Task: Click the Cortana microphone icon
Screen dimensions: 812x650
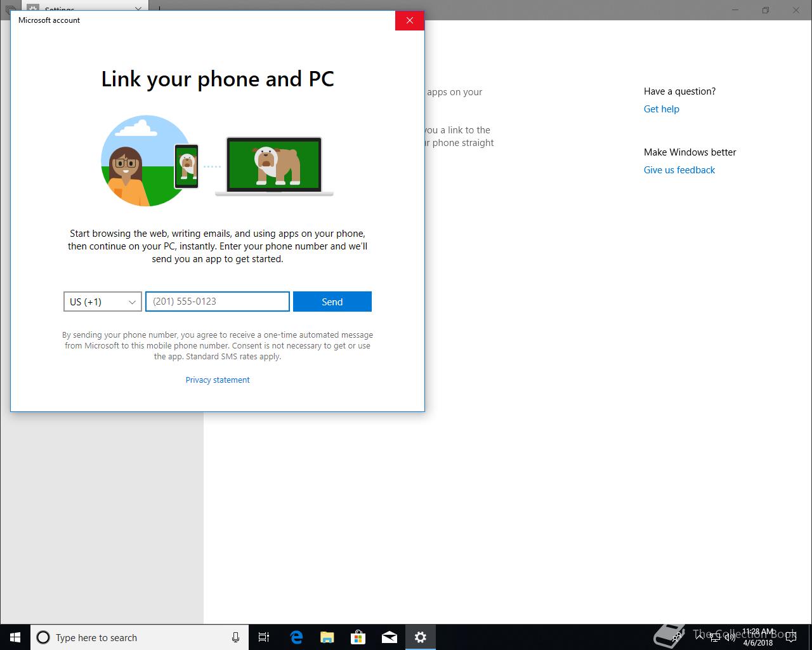Action: point(235,637)
